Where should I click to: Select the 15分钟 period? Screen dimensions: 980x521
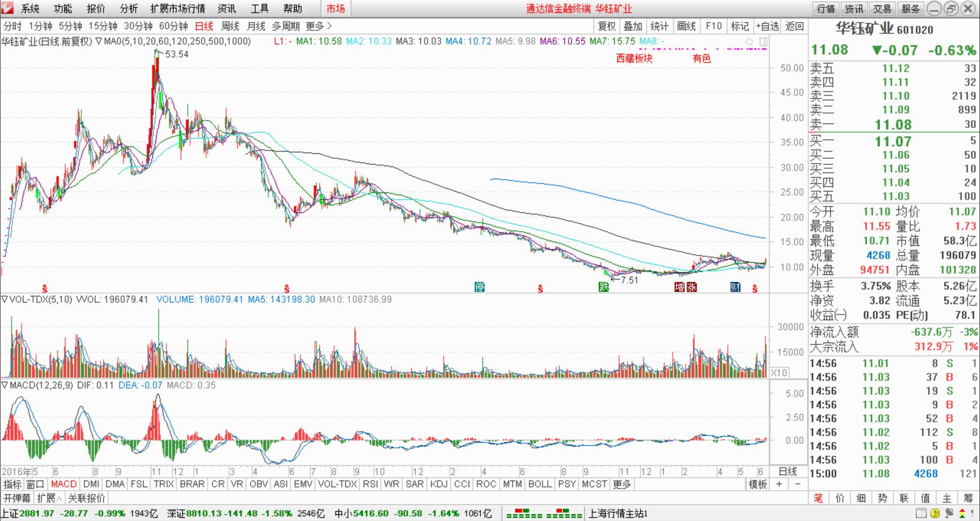[x=103, y=26]
